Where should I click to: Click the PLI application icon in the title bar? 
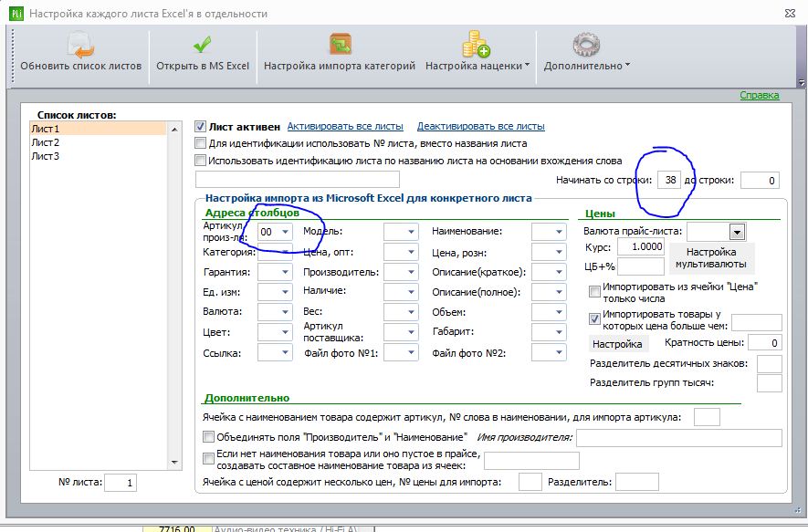coord(16,14)
